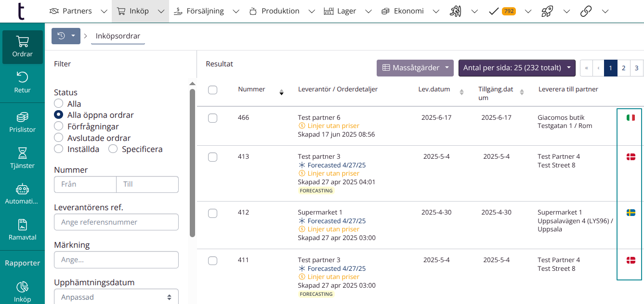Open the Antal per sida dropdown

click(517, 68)
